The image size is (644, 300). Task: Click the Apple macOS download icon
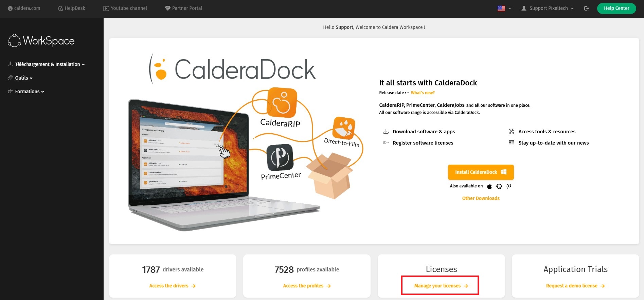489,186
